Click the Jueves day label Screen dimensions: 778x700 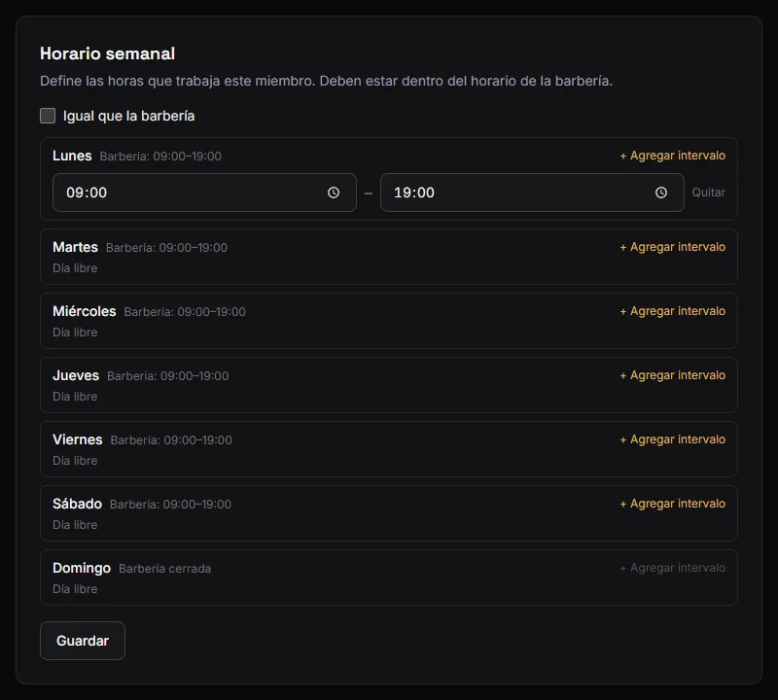pos(76,375)
